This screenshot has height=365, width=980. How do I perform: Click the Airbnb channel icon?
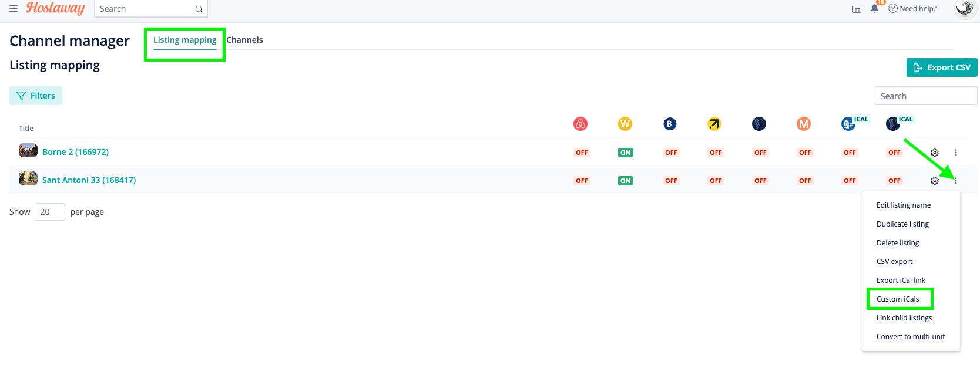pos(580,124)
